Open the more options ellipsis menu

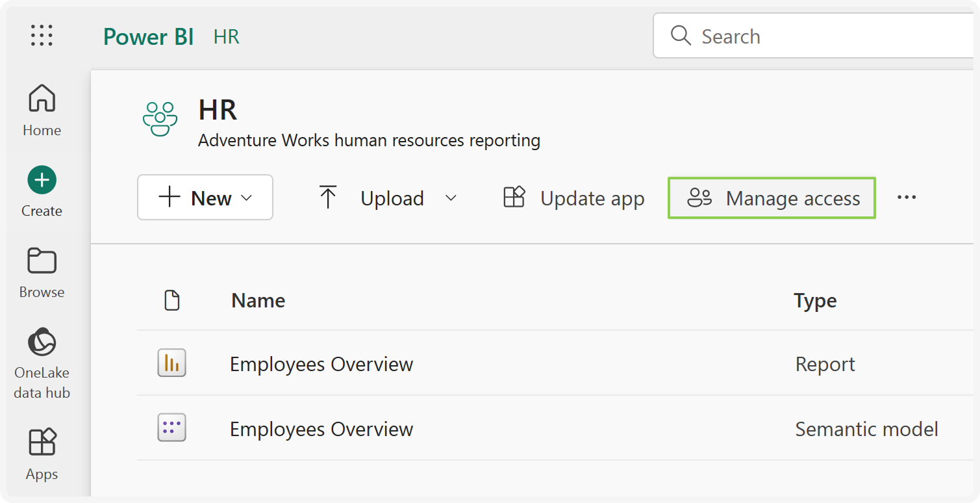pyautogui.click(x=907, y=197)
